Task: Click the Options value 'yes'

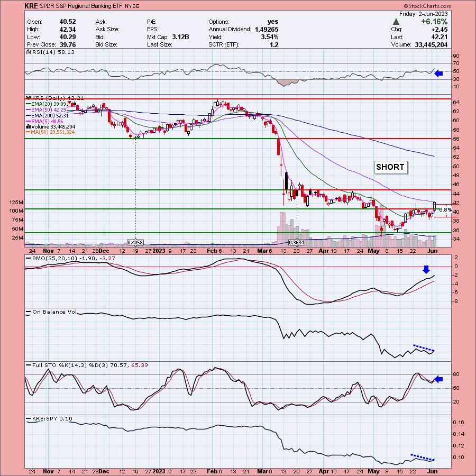Action: pos(272,22)
